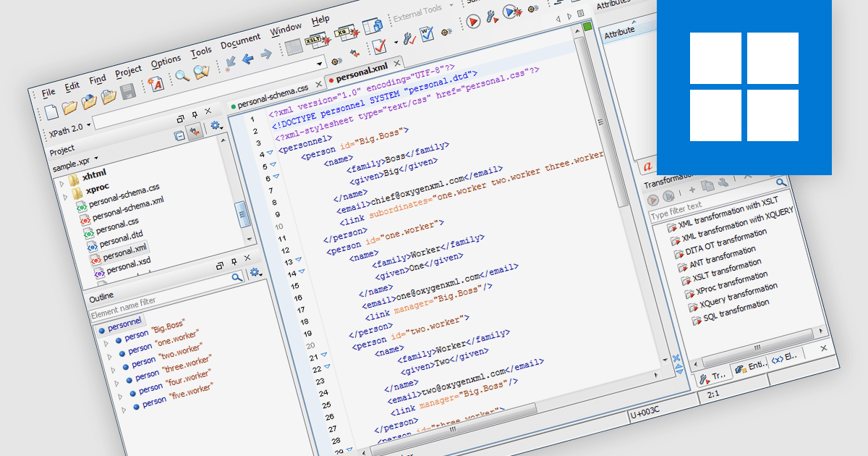Toggle the pin on the Outline panel

pos(235,262)
